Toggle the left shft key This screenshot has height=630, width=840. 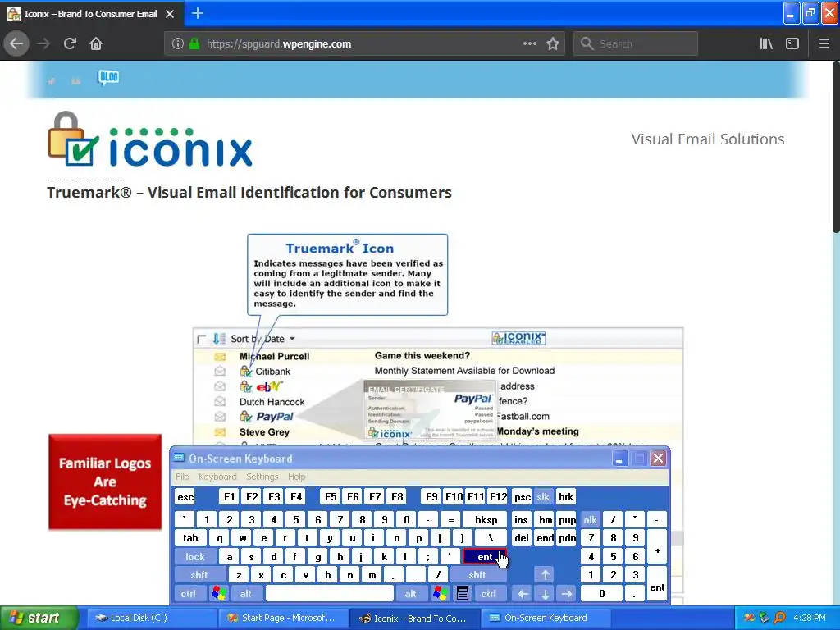(x=199, y=575)
